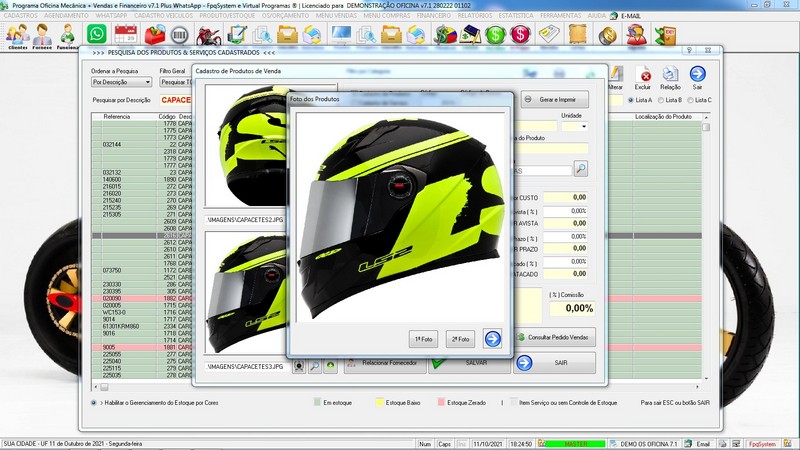Click the E-MAIL menu item
Screen dimensions: 800x450
click(x=631, y=16)
